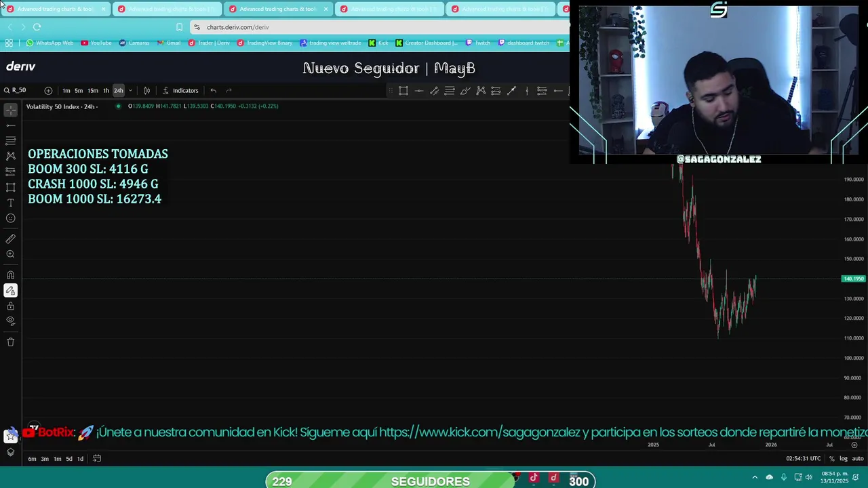The height and width of the screenshot is (488, 868).
Task: Switch to 1m timeframe
Action: (x=66, y=90)
